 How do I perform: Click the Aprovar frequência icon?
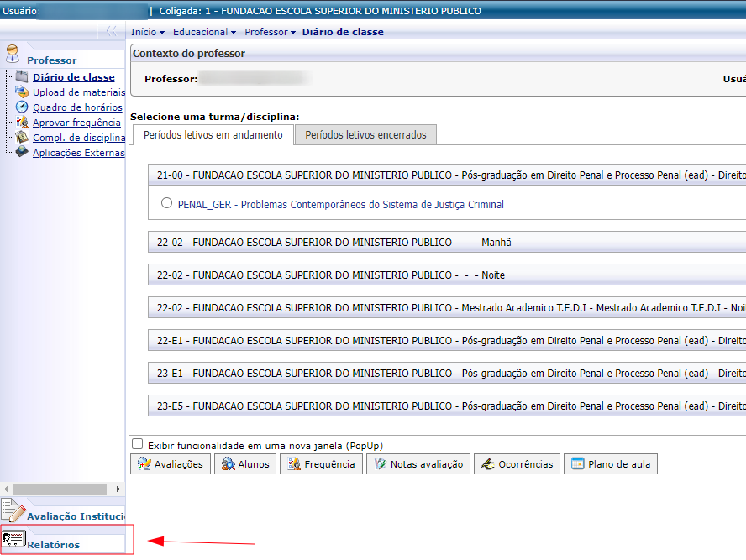pyautogui.click(x=22, y=122)
